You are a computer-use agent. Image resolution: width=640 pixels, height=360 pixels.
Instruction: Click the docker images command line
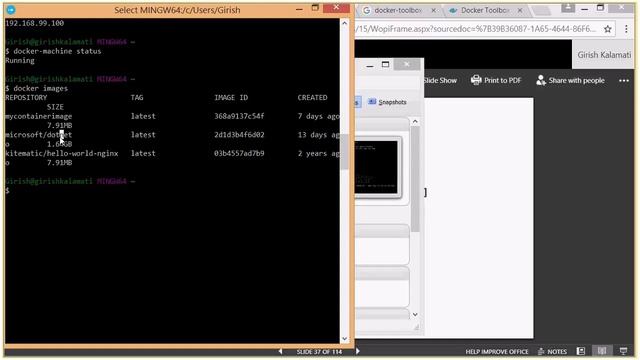pyautogui.click(x=37, y=88)
